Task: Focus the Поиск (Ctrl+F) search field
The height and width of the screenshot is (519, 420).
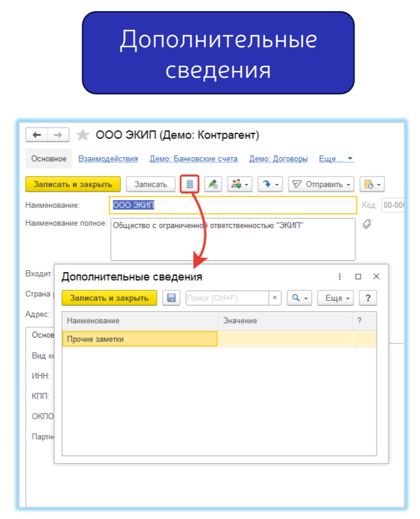Action: 227,298
